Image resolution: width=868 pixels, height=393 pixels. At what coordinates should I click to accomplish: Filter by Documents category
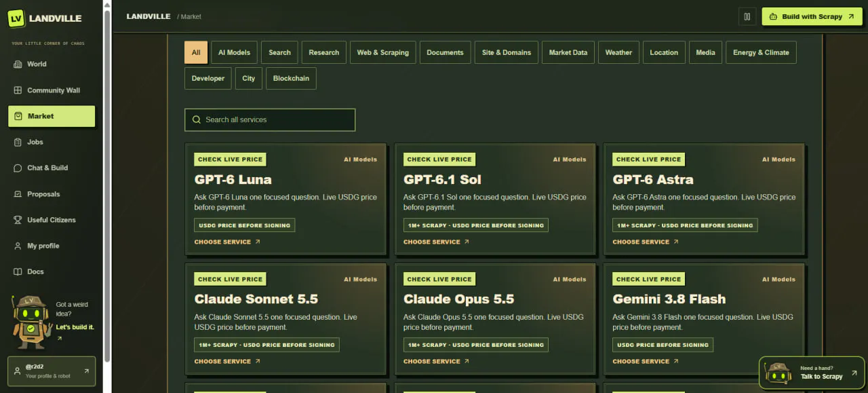(x=445, y=52)
